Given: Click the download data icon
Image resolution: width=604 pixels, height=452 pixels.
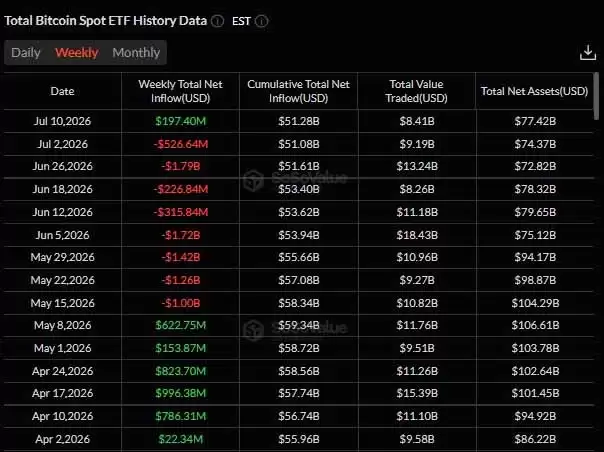Looking at the screenshot, I should click(x=588, y=53).
